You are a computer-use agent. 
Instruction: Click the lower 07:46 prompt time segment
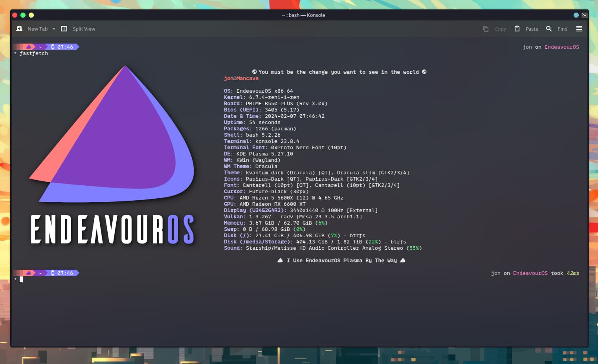click(63, 273)
